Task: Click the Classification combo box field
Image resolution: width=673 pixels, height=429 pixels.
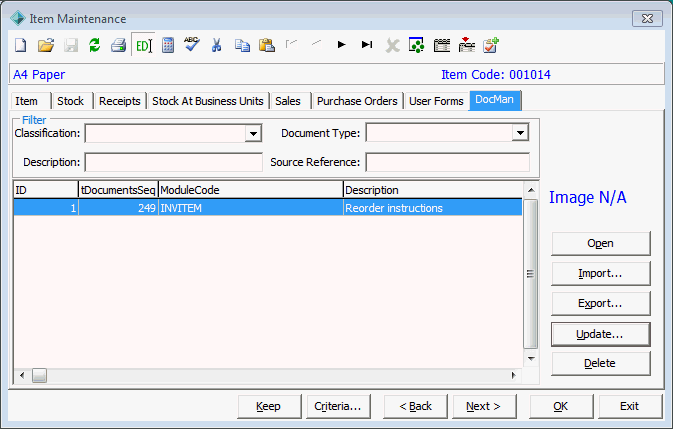Action: tap(173, 133)
